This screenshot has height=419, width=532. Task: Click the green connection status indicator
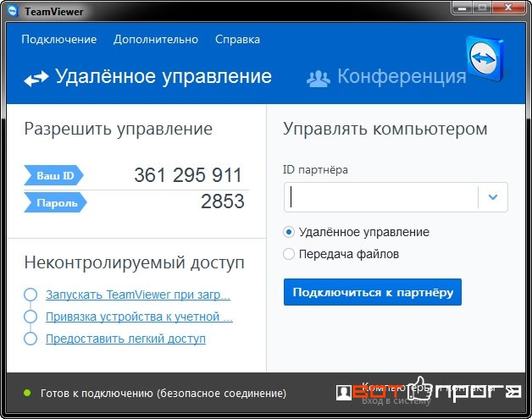[27, 394]
